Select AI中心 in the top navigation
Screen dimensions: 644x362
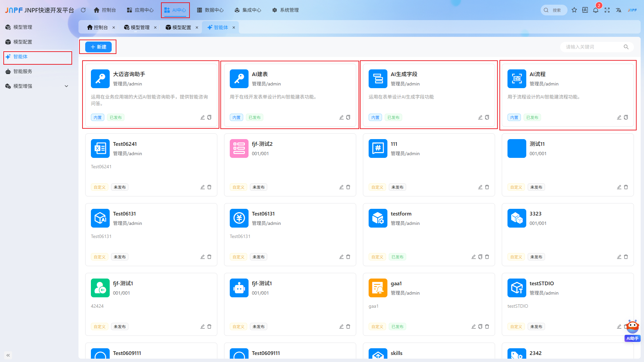[x=175, y=10]
